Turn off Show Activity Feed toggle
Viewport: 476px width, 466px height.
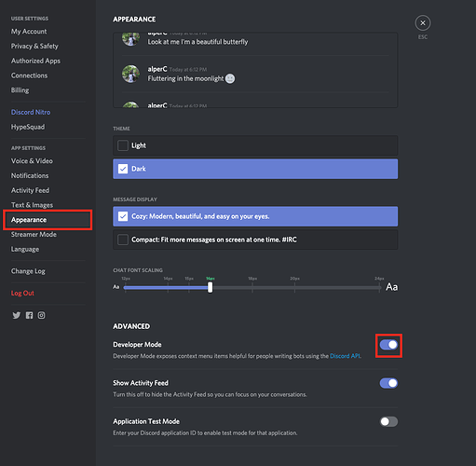(388, 383)
